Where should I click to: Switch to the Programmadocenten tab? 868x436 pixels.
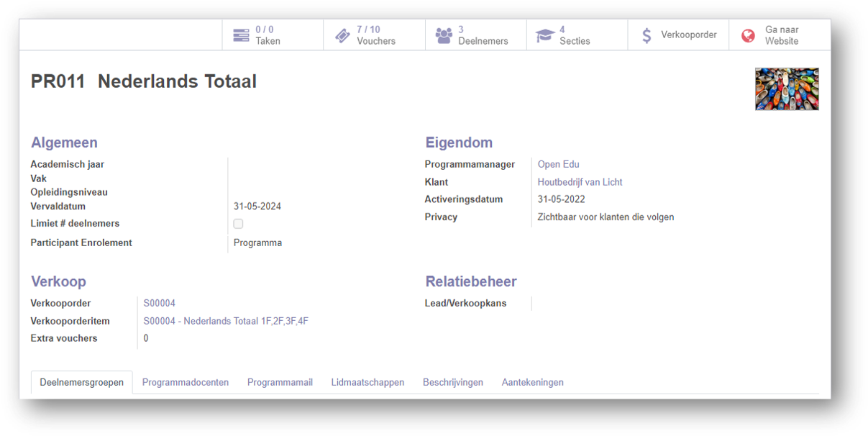(186, 383)
